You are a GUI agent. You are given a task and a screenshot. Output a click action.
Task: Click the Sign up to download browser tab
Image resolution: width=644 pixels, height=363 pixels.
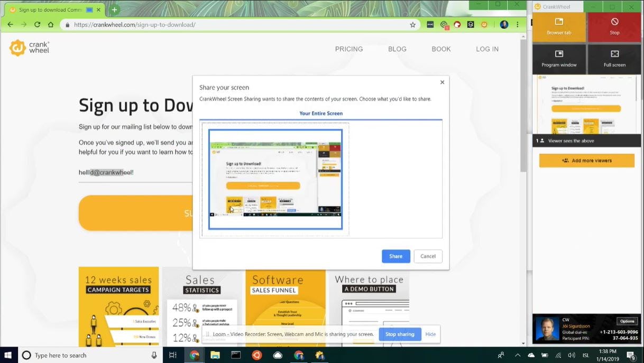click(53, 10)
